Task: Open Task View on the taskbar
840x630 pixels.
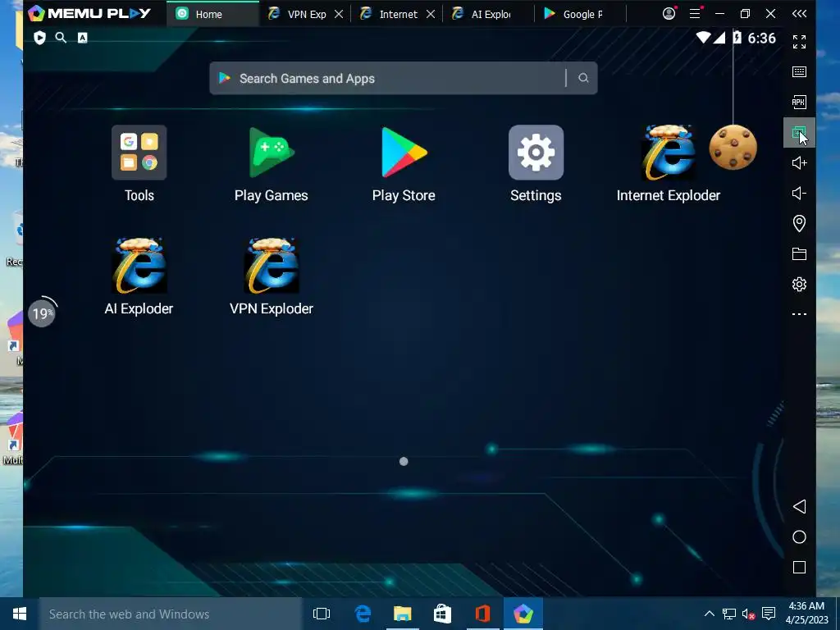Action: point(322,614)
